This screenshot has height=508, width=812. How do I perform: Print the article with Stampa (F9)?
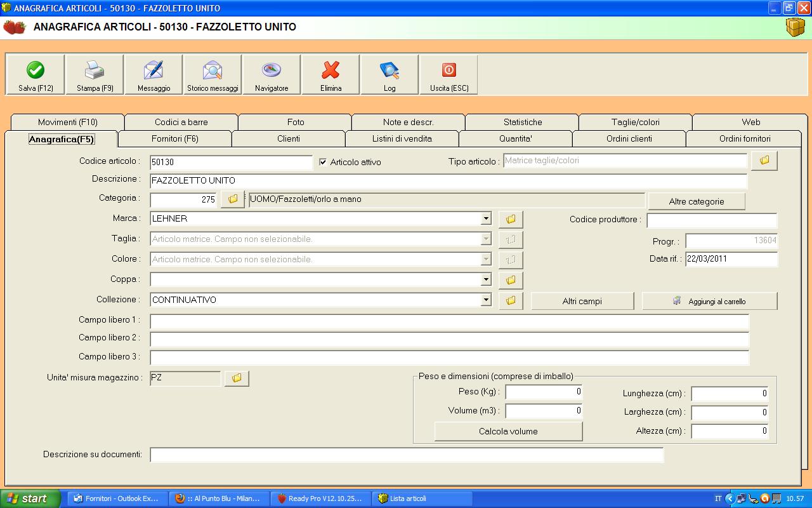(x=95, y=70)
